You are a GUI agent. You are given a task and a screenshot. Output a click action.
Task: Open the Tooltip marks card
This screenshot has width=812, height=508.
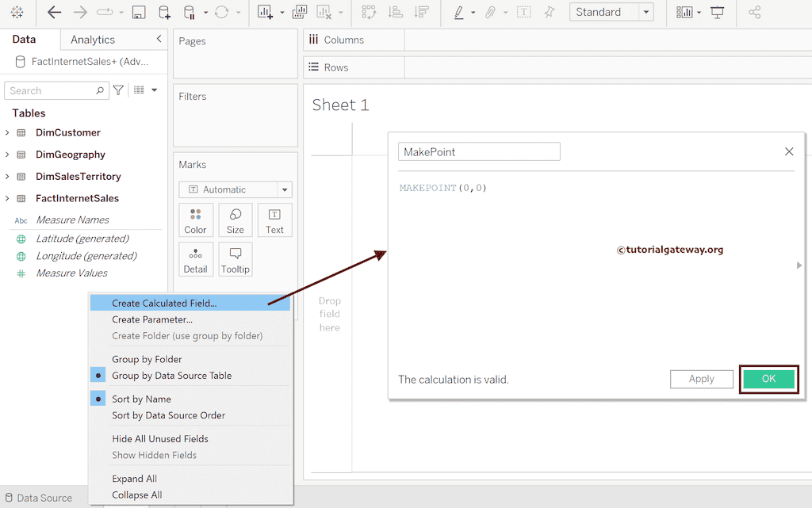tap(236, 259)
